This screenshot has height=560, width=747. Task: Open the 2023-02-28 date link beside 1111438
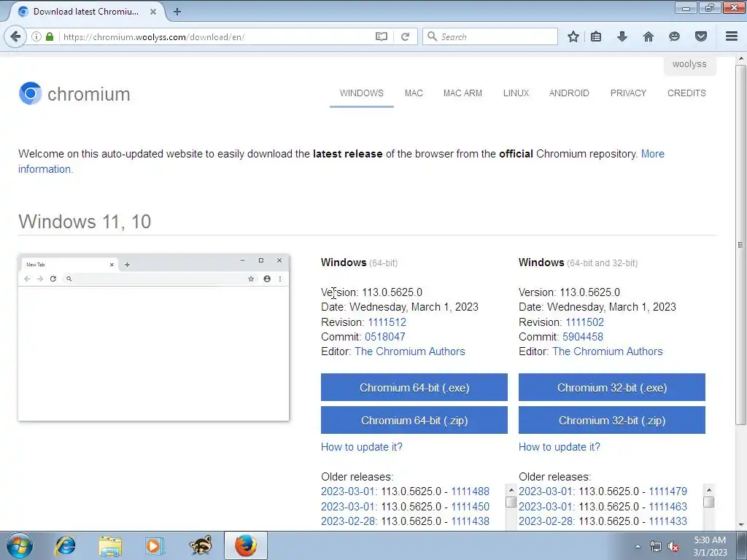coord(348,521)
